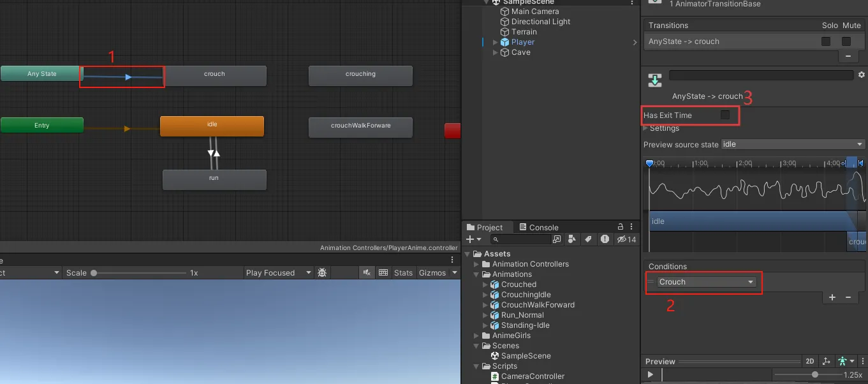Open the Preview source state dropdown

pos(793,144)
